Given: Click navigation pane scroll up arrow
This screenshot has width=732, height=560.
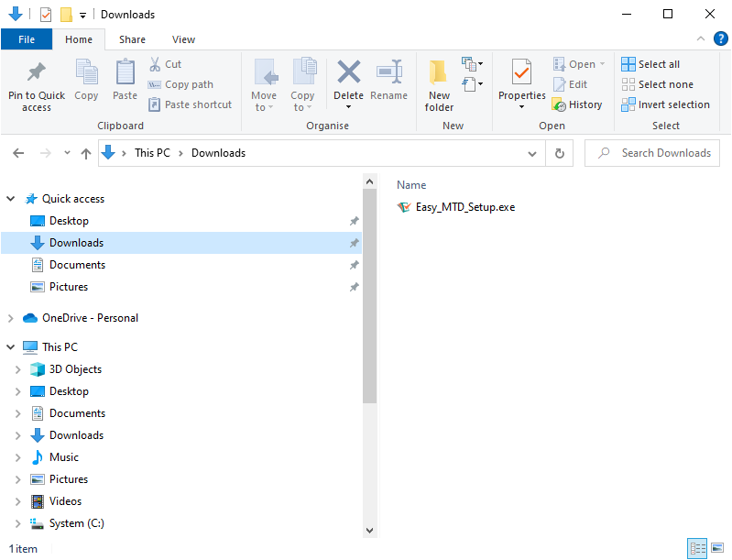Looking at the screenshot, I should [x=370, y=181].
